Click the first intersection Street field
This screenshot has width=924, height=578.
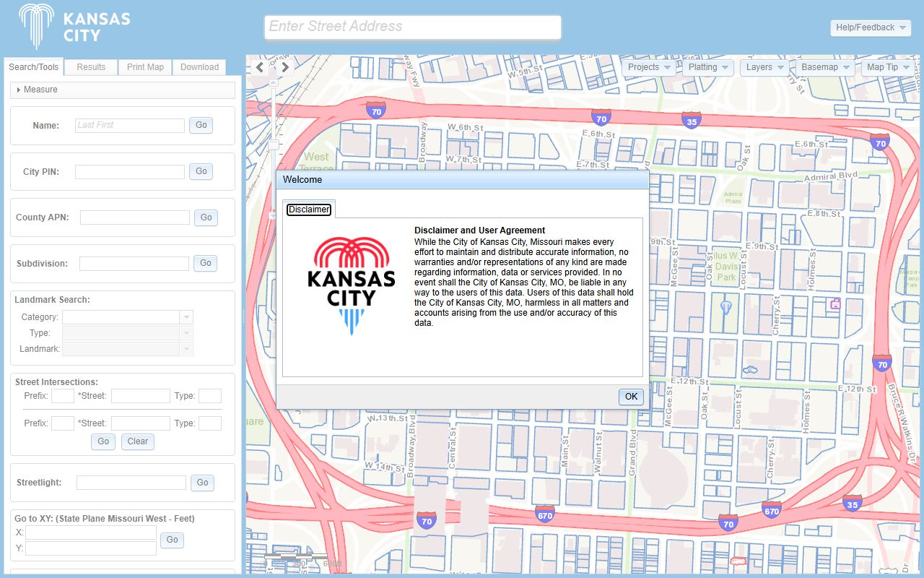pos(141,396)
